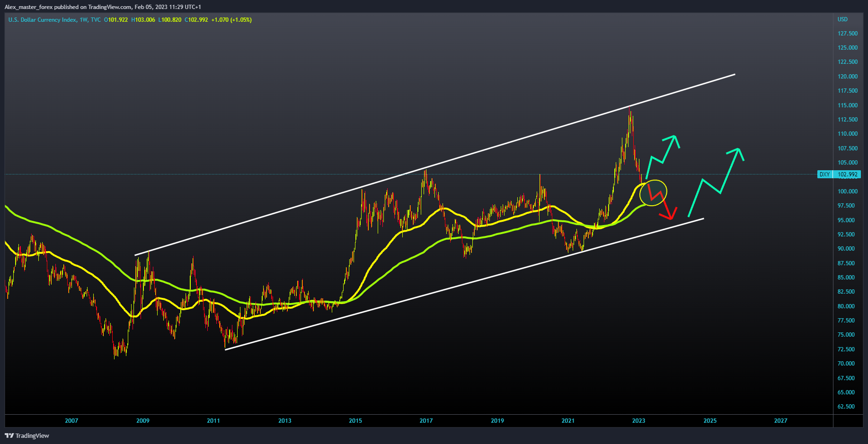Click the 2015 label on time axis
This screenshot has height=444, width=868.
coord(355,421)
